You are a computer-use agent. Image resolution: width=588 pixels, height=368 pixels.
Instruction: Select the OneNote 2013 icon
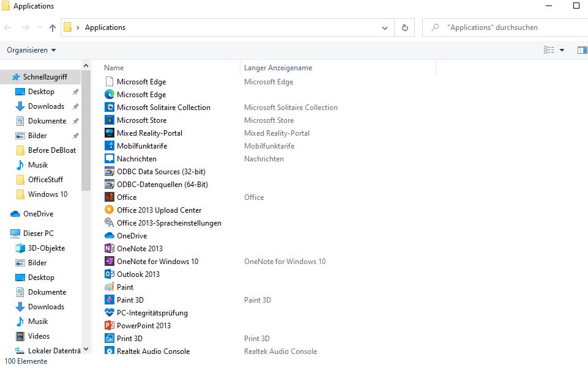109,248
